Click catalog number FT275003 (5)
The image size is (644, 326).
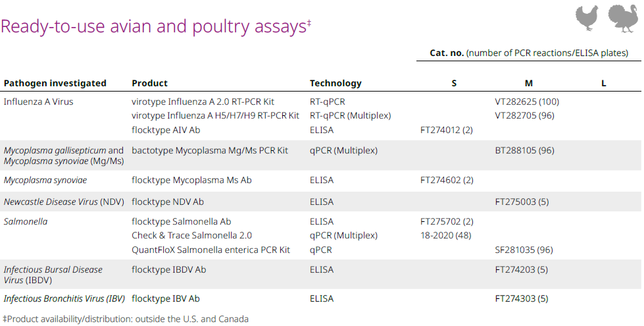pos(522,202)
